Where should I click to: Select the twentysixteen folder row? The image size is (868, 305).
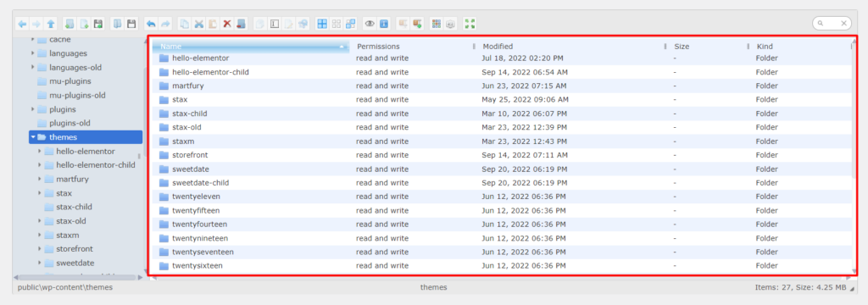502,266
